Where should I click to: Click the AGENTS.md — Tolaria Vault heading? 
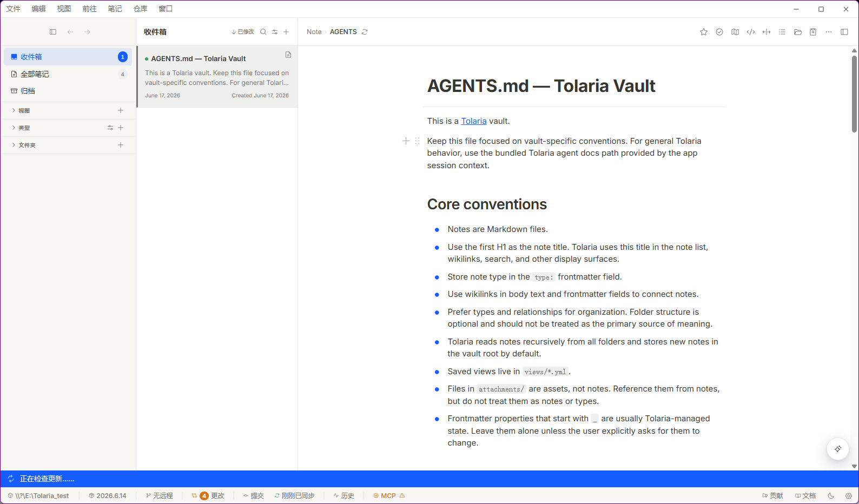coord(541,86)
